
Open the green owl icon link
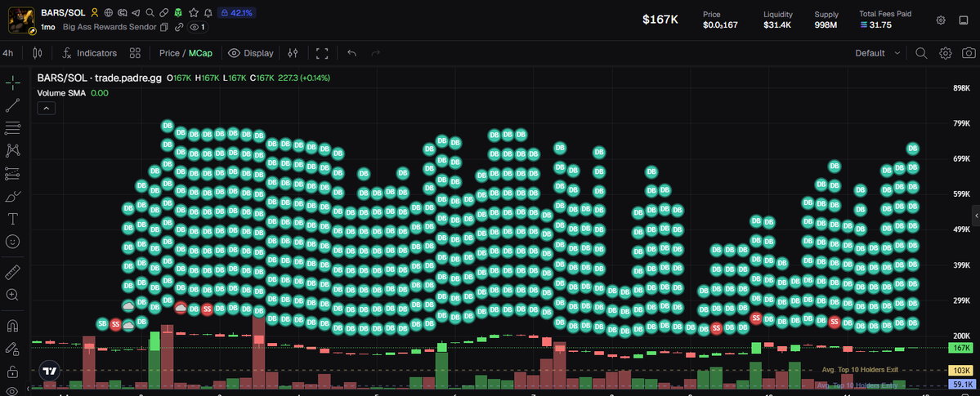click(x=178, y=12)
